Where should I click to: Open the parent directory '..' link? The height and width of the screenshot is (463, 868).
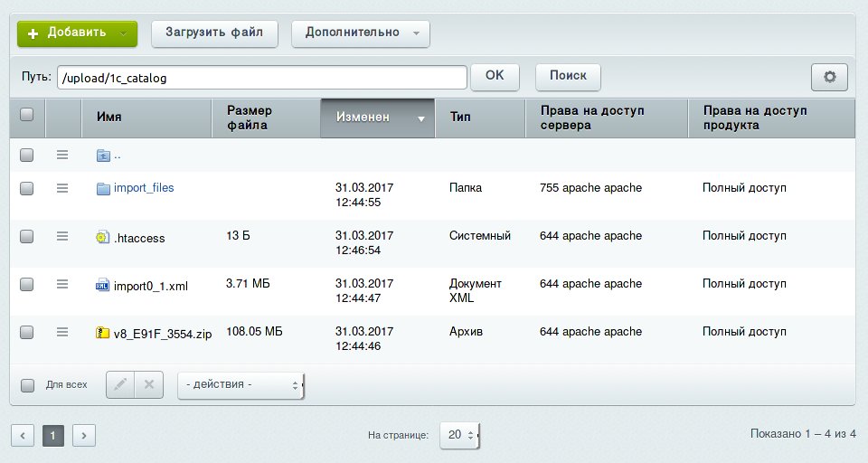[x=118, y=156]
